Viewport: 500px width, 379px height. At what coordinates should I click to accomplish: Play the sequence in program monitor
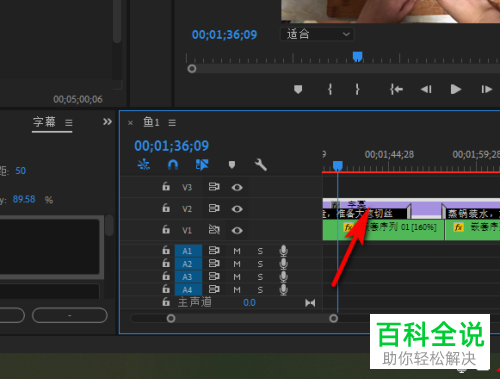(x=456, y=89)
